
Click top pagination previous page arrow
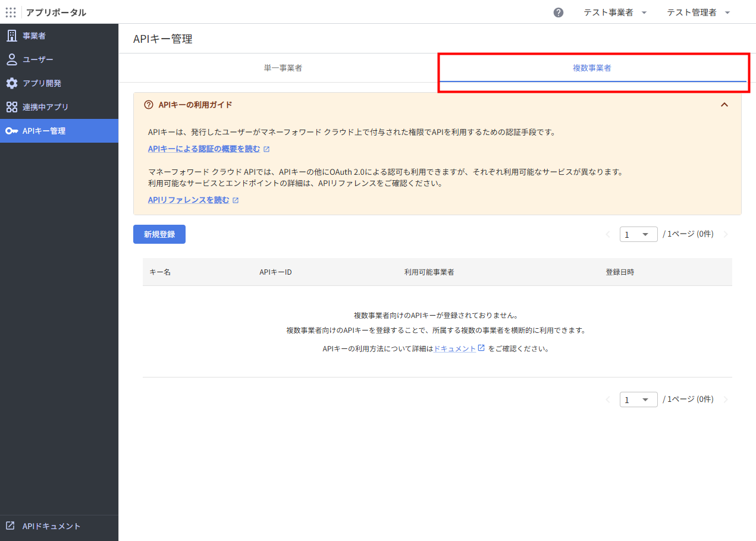pos(608,234)
